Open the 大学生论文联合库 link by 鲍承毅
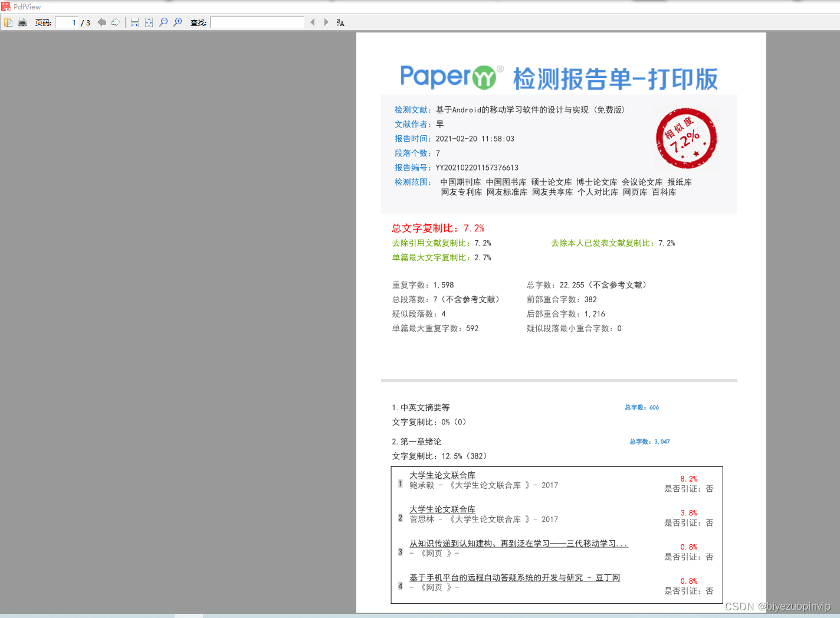Viewport: 840px width, 618px height. pos(444,475)
